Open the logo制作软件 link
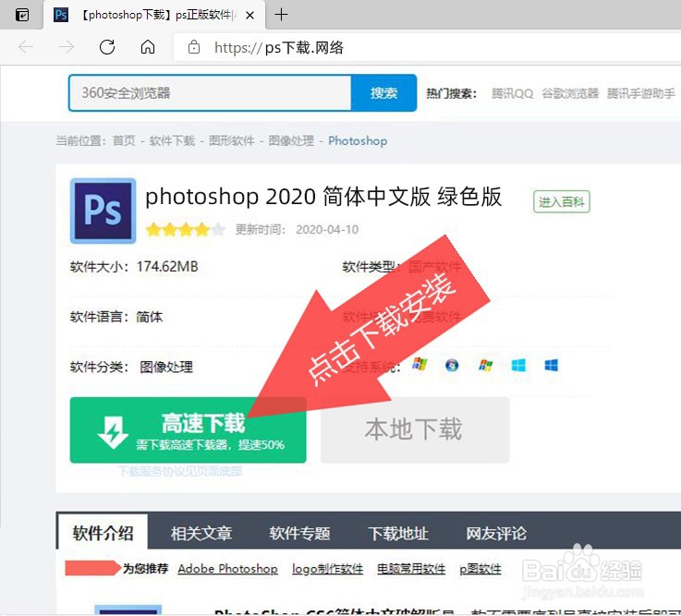The image size is (681, 616). [x=327, y=569]
